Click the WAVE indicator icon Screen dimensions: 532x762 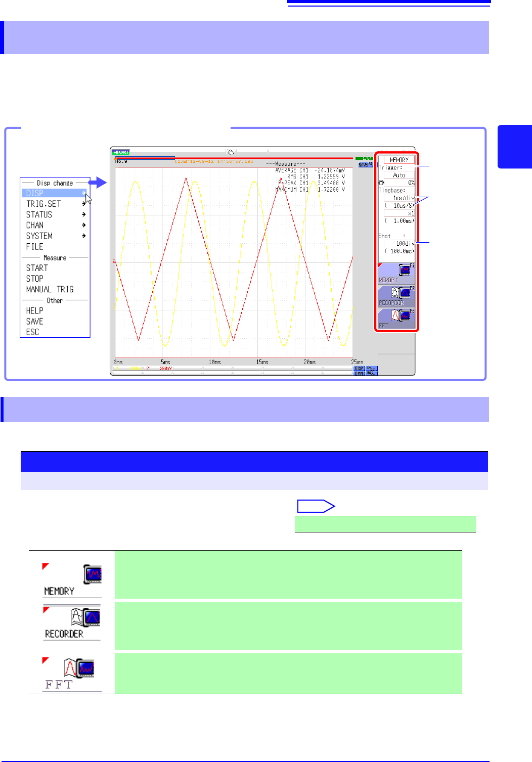click(x=363, y=164)
